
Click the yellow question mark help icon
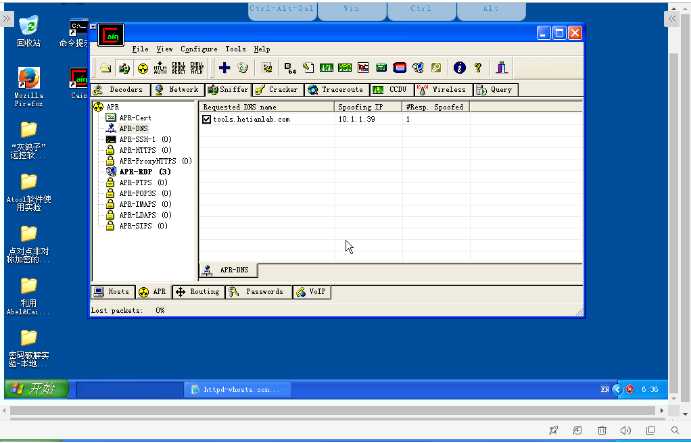pos(478,68)
